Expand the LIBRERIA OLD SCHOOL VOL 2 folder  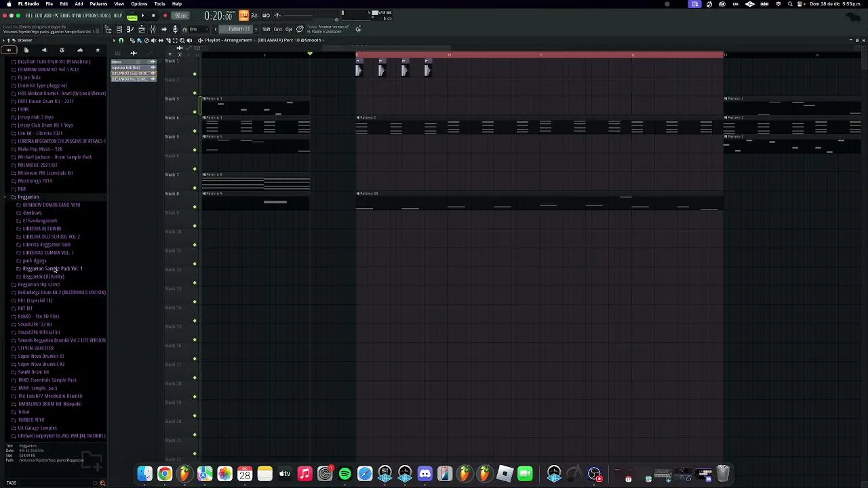(51, 237)
